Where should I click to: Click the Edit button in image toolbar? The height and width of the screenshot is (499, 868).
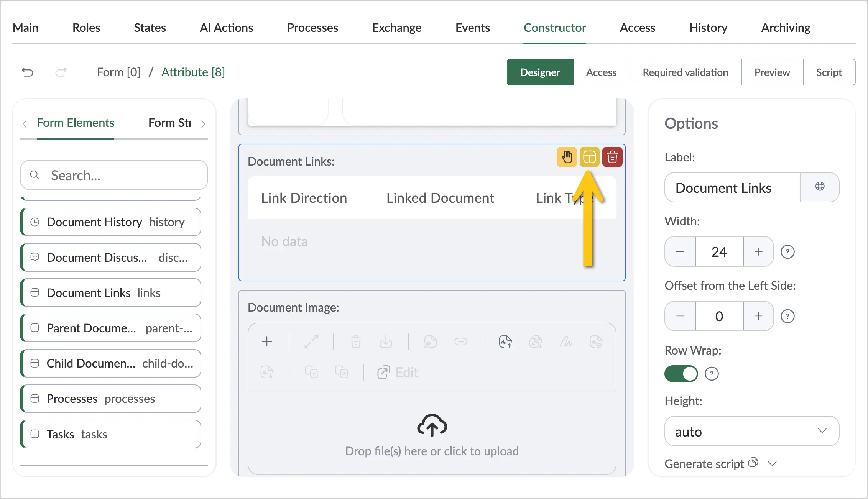click(x=398, y=372)
